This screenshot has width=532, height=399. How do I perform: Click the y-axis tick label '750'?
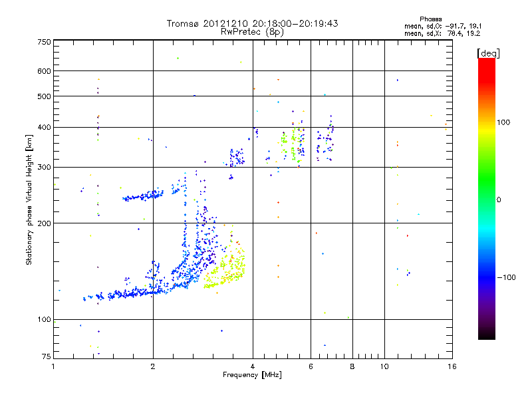(44, 42)
